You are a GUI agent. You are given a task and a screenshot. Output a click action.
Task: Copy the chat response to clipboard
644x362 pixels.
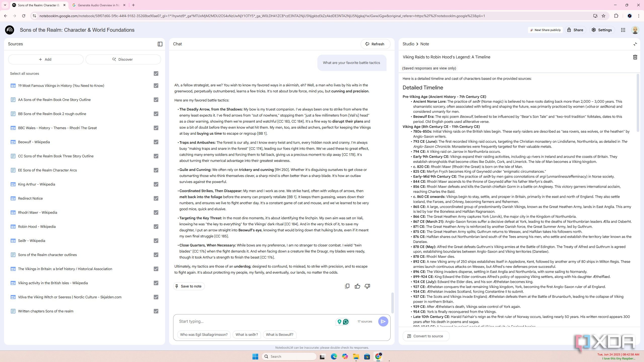click(347, 286)
